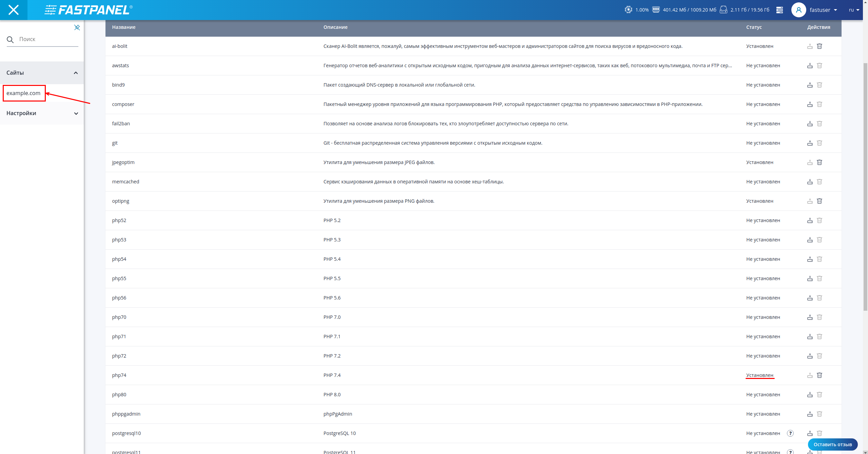
Task: Install php53 via its install icon
Action: 810,240
